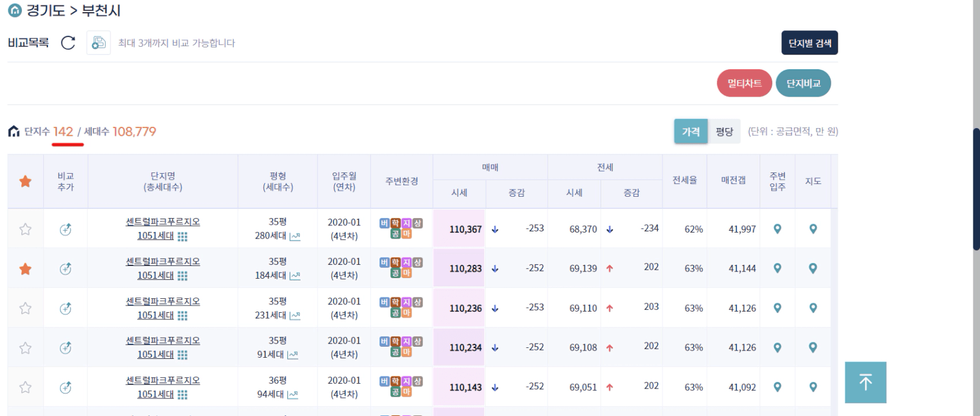Refresh the 비교목록 compare list
Viewport: 980px width, 416px height.
point(68,43)
